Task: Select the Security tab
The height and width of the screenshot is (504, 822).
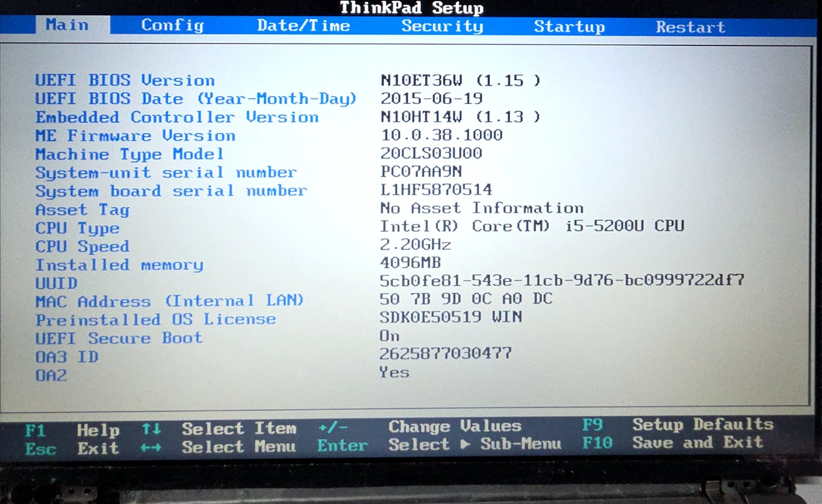Action: [442, 26]
